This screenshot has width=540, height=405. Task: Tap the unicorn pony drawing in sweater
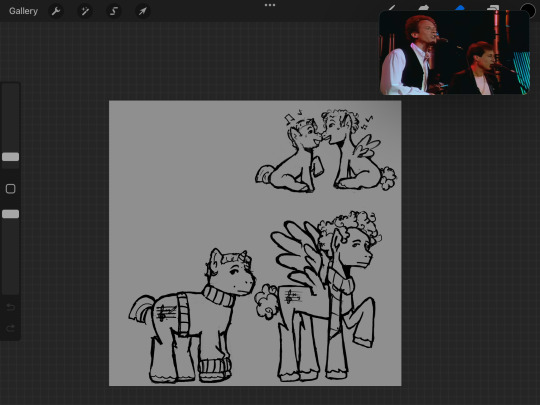pos(193,316)
